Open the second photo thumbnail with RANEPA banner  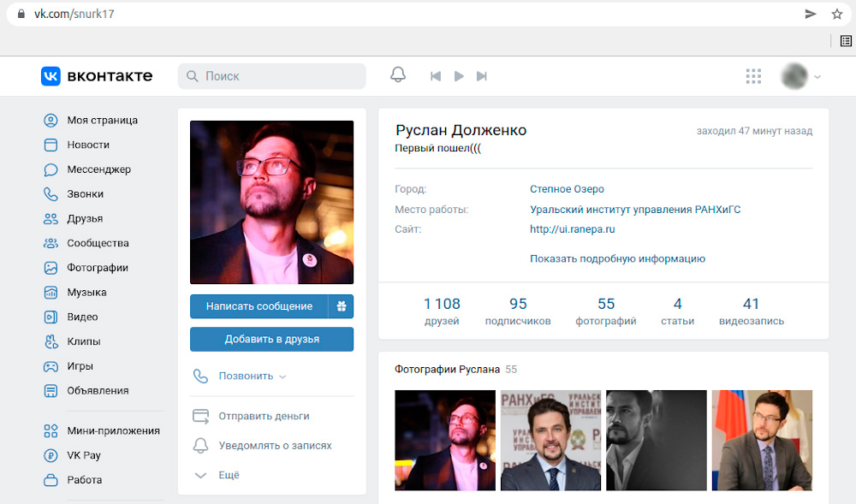[550, 440]
